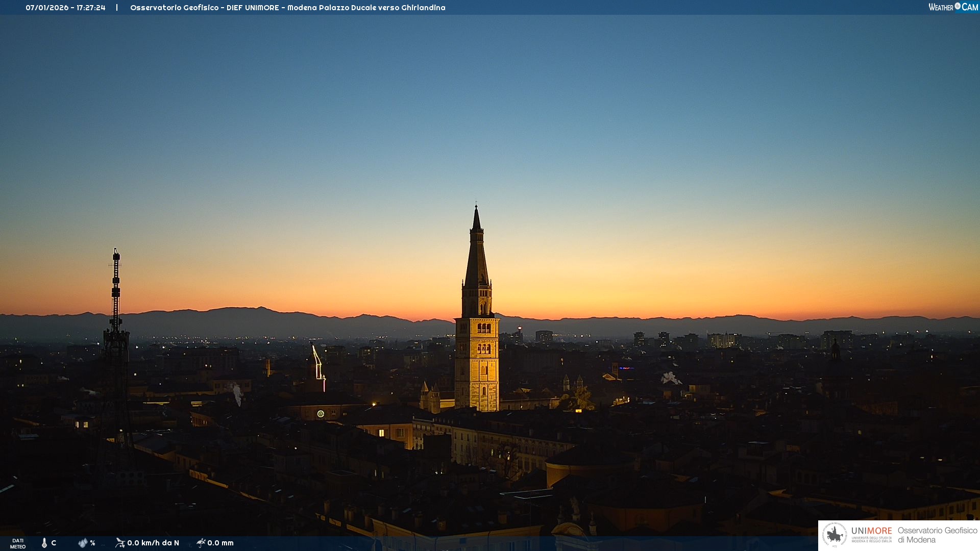Click the humidity droplets icon
This screenshot has height=551, width=980.
click(83, 543)
